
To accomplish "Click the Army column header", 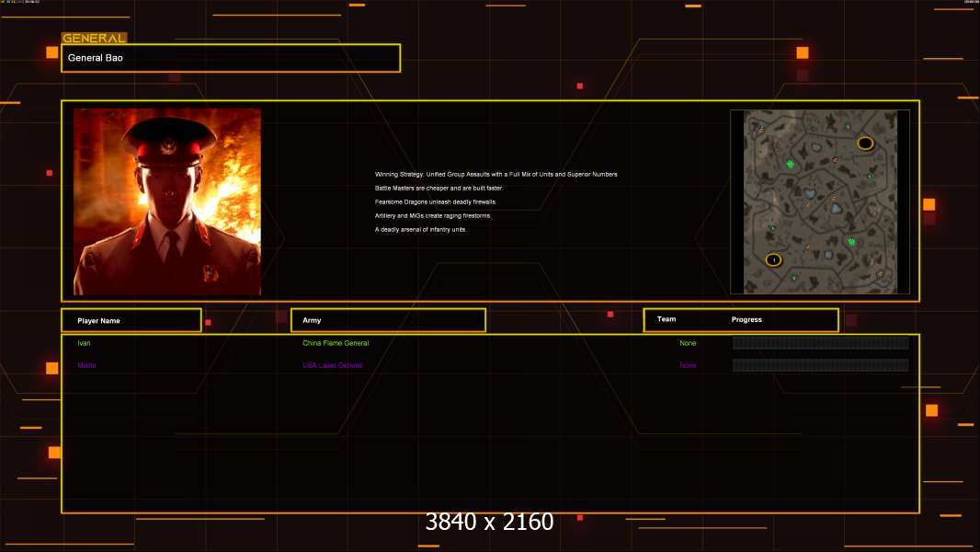I will (388, 320).
